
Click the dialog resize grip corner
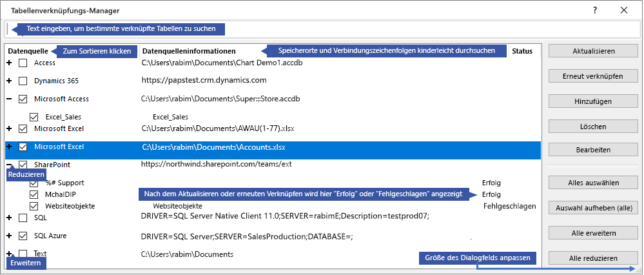[x=638, y=270]
